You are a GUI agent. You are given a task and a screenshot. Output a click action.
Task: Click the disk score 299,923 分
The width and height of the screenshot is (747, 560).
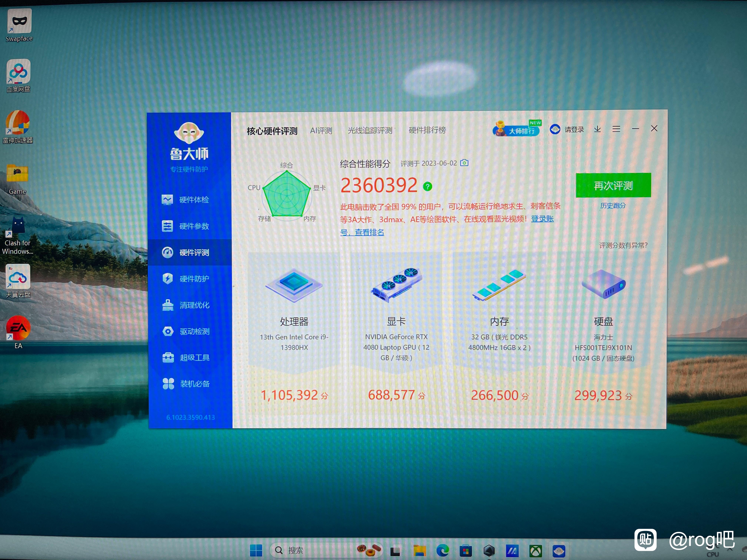point(603,396)
